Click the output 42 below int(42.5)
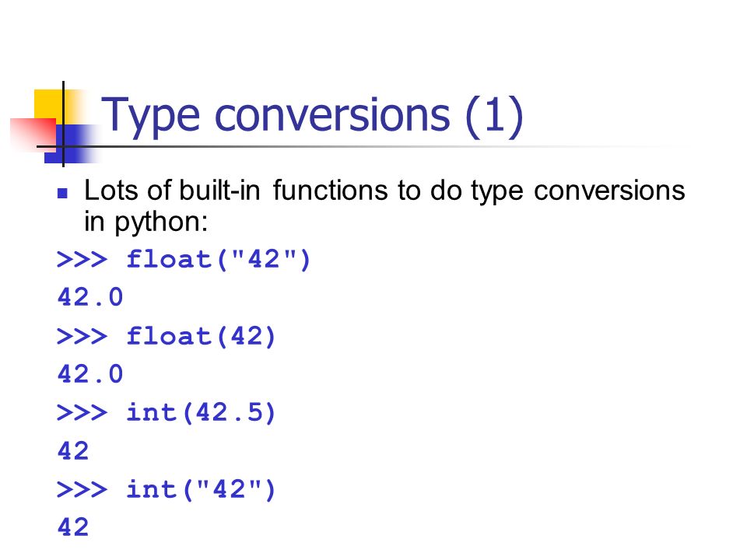This screenshot has width=747, height=560. (73, 451)
